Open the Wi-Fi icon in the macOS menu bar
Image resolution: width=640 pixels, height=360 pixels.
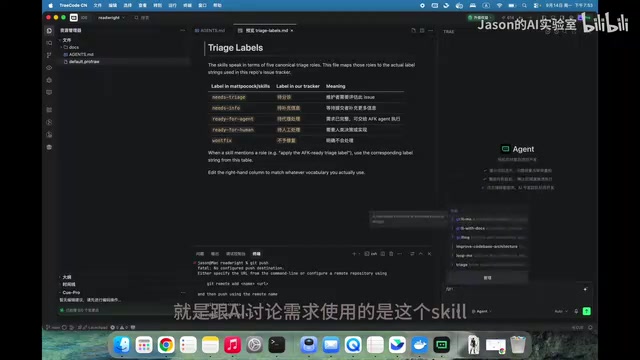coord(499,5)
